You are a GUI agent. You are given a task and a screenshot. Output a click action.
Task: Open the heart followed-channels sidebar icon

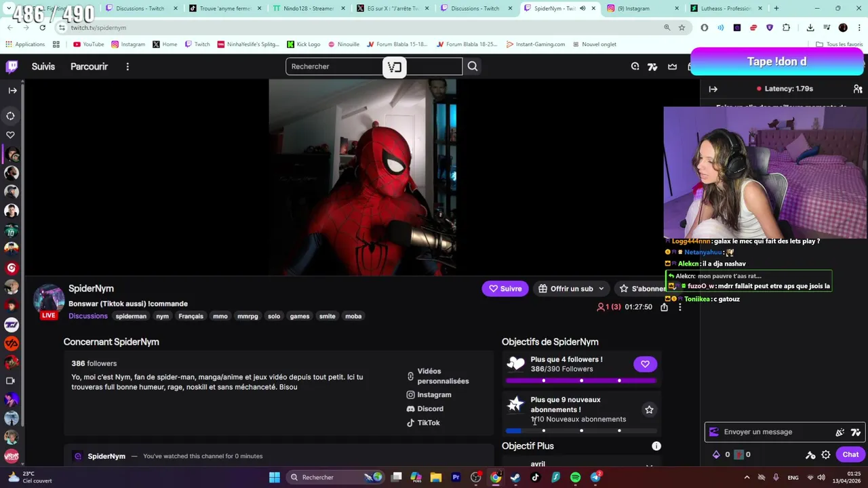[x=11, y=135]
